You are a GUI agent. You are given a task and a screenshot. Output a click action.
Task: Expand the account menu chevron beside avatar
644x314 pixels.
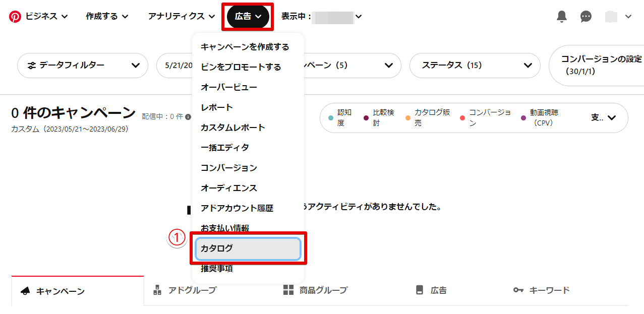628,17
